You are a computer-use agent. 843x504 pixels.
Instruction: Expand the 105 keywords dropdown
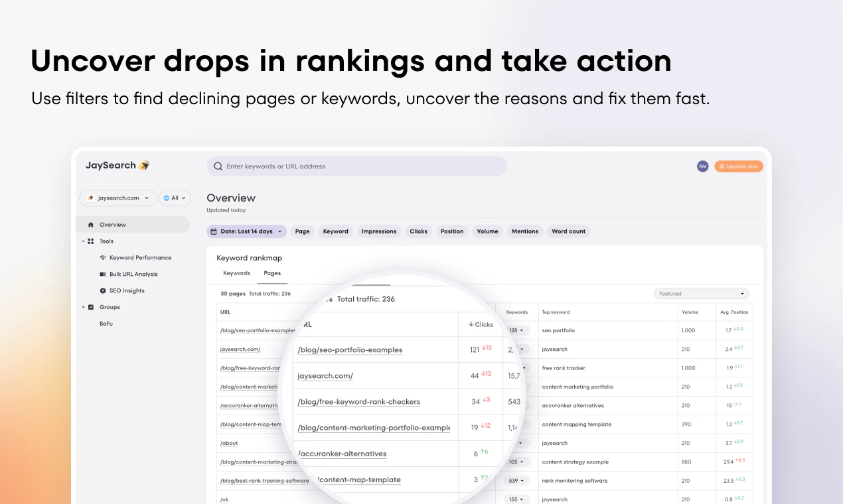point(517,462)
